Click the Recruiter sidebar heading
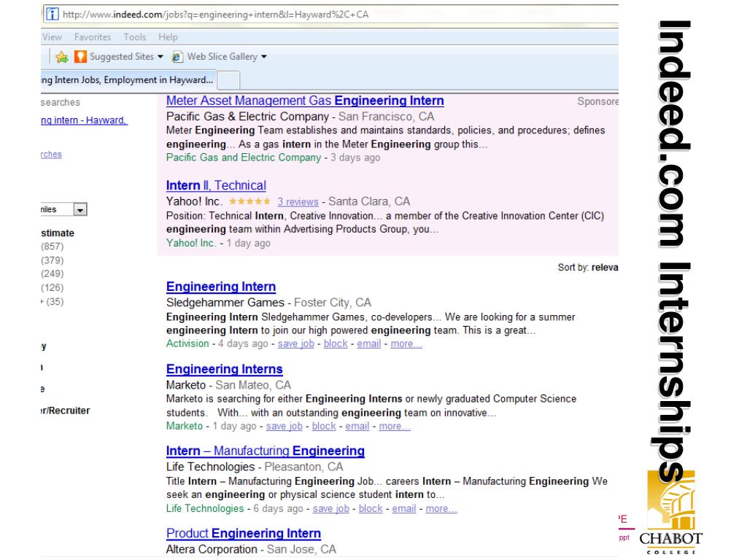Screen dimensions: 747x560 pyautogui.click(x=65, y=411)
